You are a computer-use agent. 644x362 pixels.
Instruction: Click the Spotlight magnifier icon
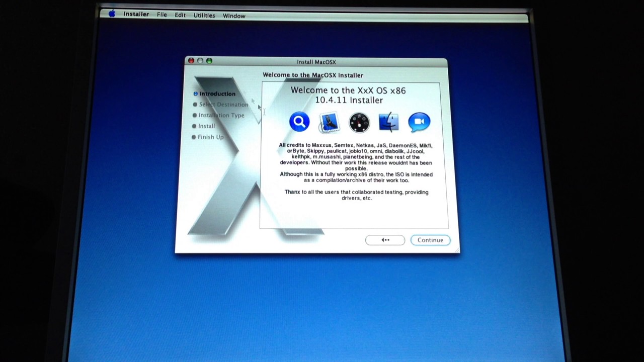point(299,122)
